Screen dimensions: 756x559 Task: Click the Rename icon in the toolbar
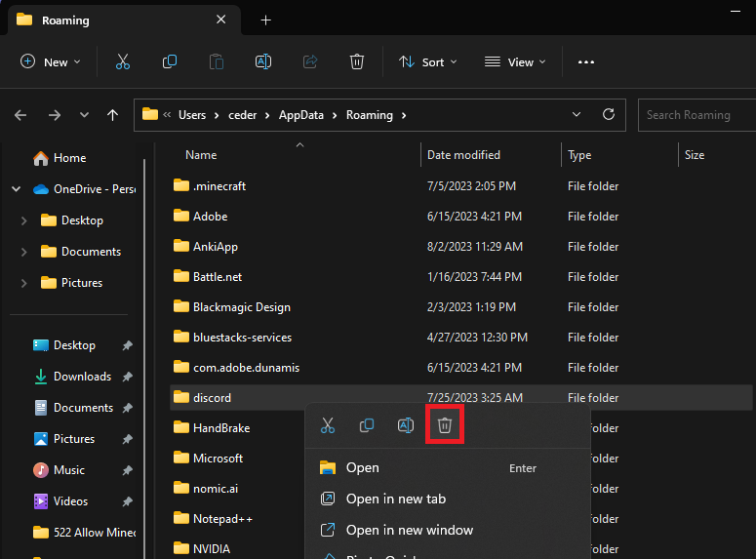click(262, 61)
